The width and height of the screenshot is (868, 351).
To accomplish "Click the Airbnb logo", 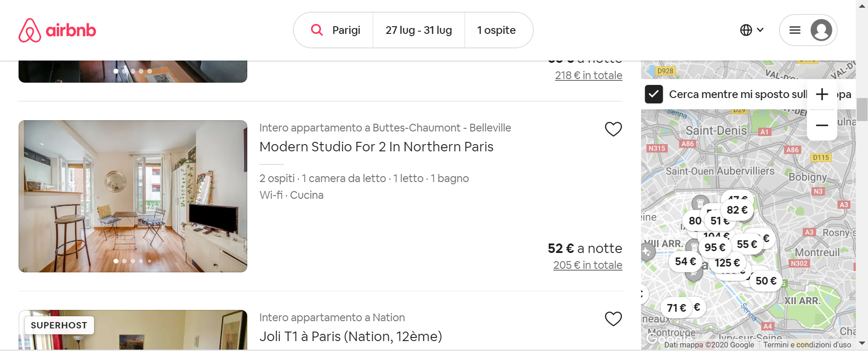I will tap(57, 30).
